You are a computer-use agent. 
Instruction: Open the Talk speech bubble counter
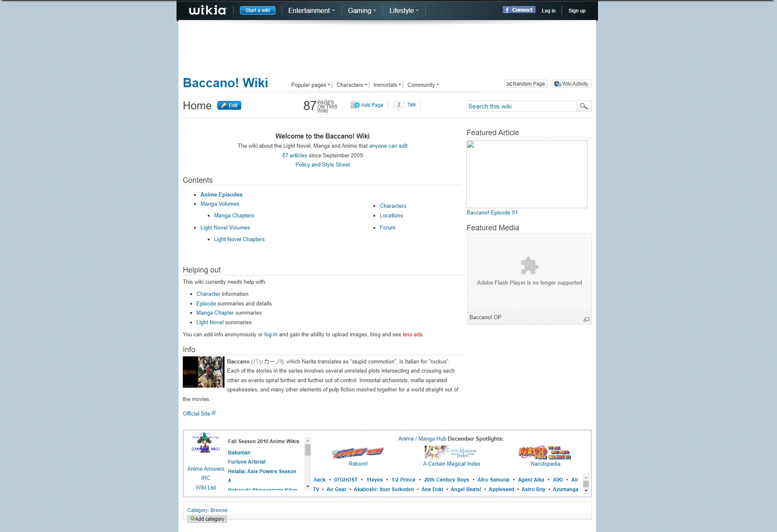point(399,105)
